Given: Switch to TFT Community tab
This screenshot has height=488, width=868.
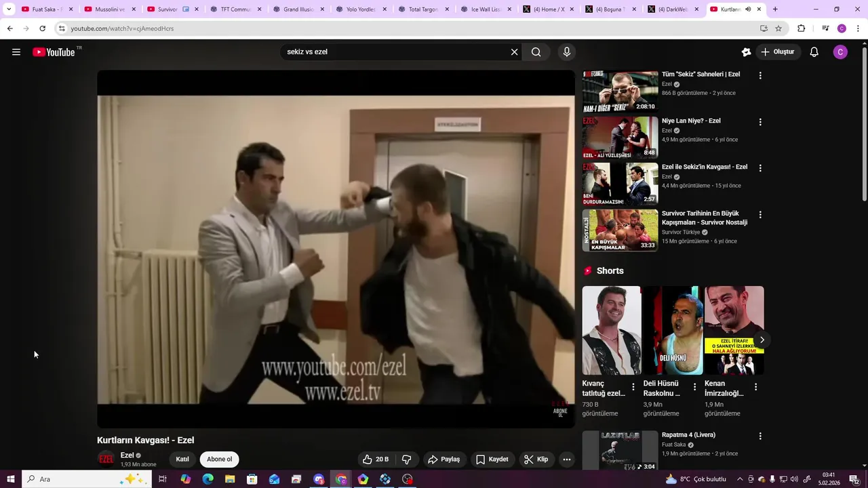Looking at the screenshot, I should tap(235, 9).
